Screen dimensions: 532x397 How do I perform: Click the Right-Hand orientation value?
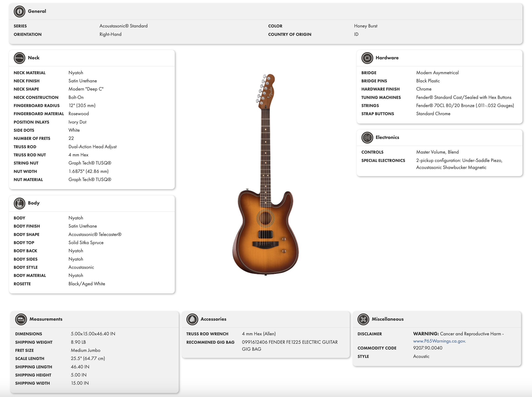click(x=110, y=34)
